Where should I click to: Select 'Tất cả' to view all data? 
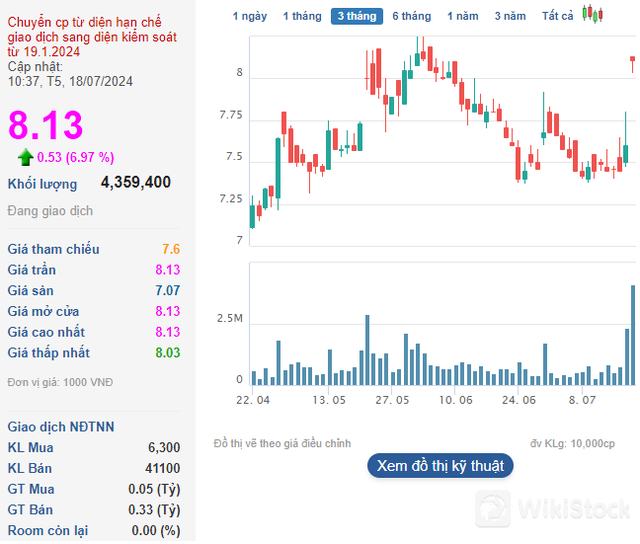click(x=557, y=16)
